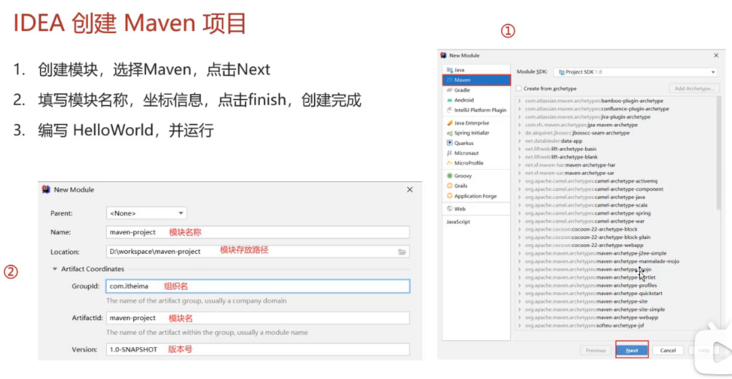The width and height of the screenshot is (732, 379).
Task: Choose the Java Enterprise icon
Action: [x=450, y=123]
